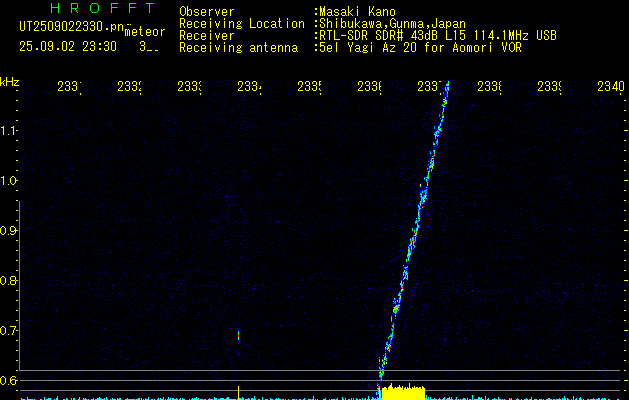Screen dimensions: 629x400
Task: Click the Receiver label
Action: point(207,35)
